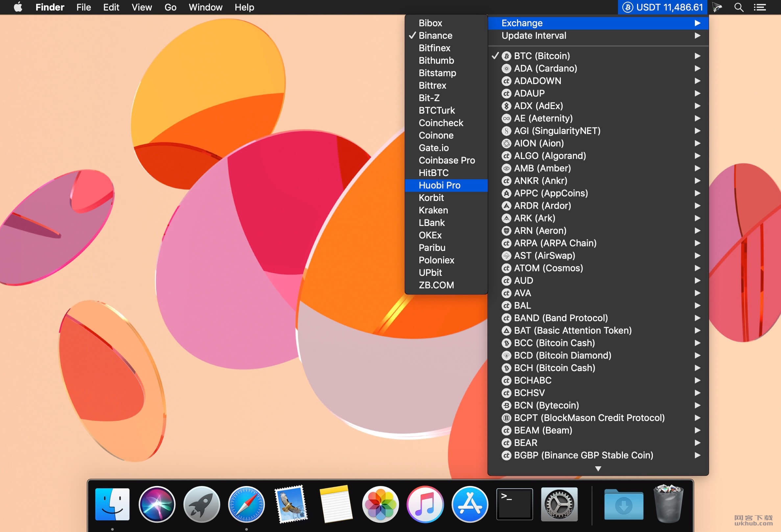
Task: Click the Finder icon in the Dock
Action: (112, 504)
